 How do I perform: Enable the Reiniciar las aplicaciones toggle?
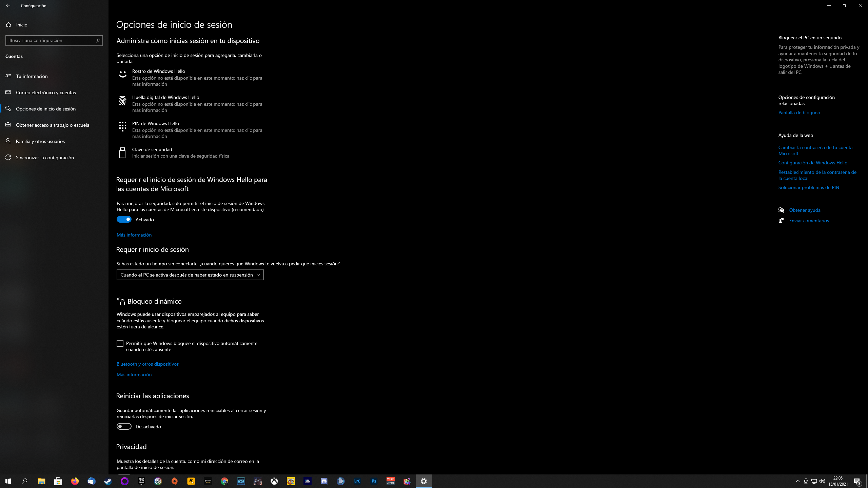(x=124, y=426)
